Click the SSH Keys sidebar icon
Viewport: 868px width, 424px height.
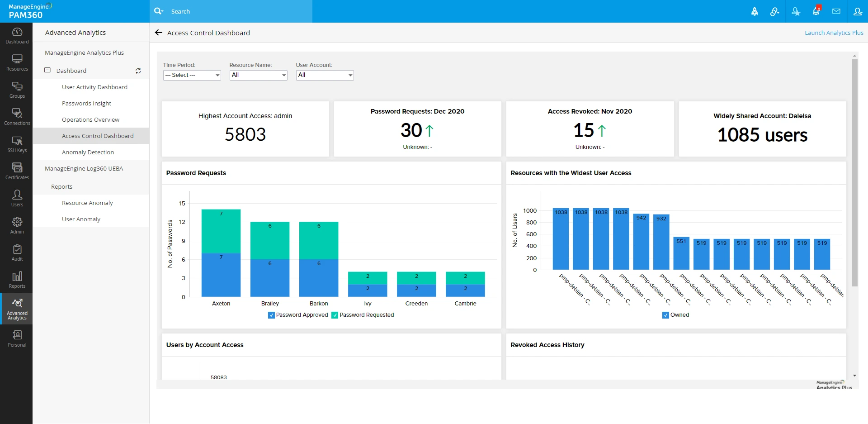(17, 143)
